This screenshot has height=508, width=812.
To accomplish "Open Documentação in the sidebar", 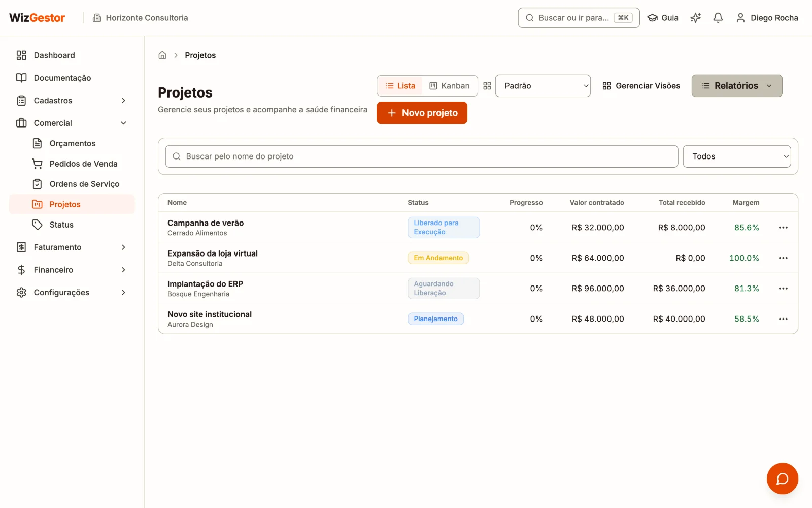I will 72,78.
